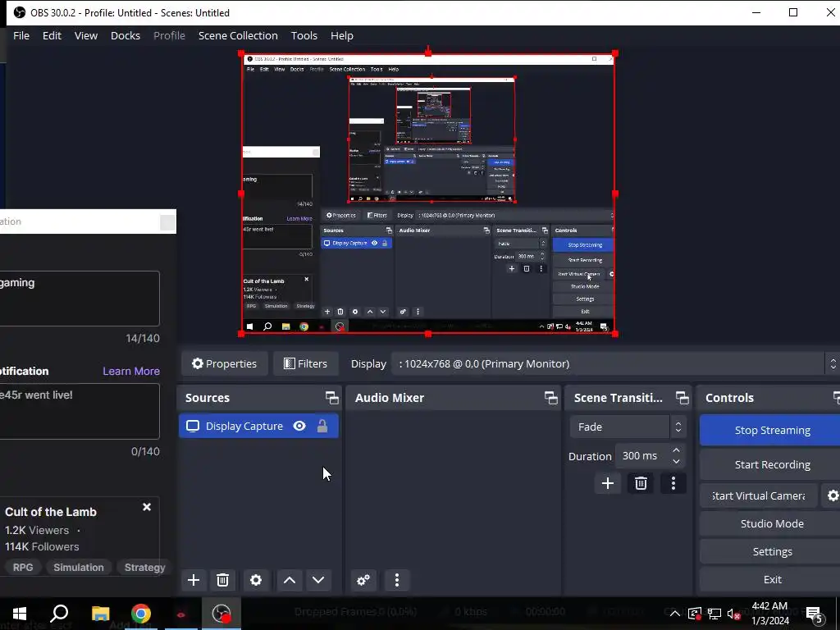Increase Duration with the up stepper arrow
Image resolution: width=840 pixels, height=630 pixels.
pos(676,450)
